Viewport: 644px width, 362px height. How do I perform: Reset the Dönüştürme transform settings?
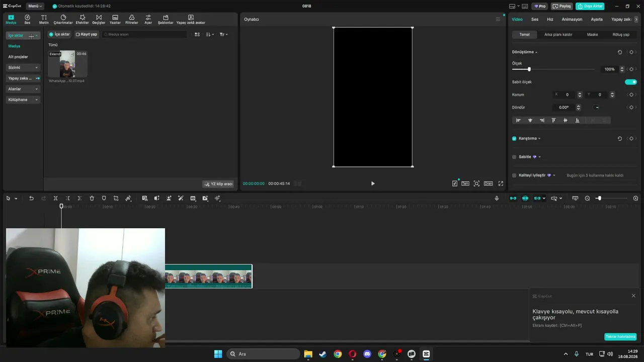tap(619, 52)
